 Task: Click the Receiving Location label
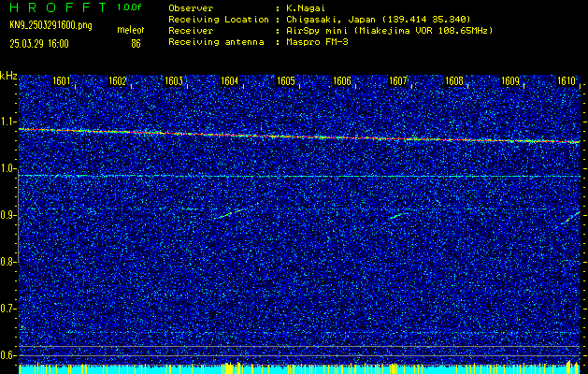coord(219,20)
